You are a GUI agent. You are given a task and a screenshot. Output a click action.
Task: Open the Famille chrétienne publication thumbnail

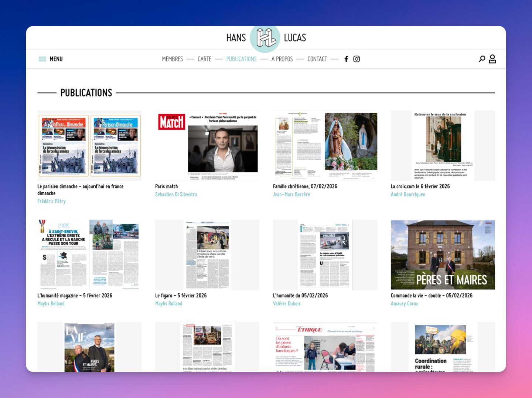(x=325, y=146)
